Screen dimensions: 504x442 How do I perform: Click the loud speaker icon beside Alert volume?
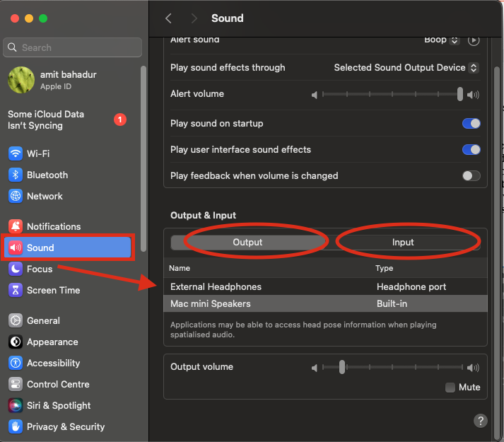473,95
